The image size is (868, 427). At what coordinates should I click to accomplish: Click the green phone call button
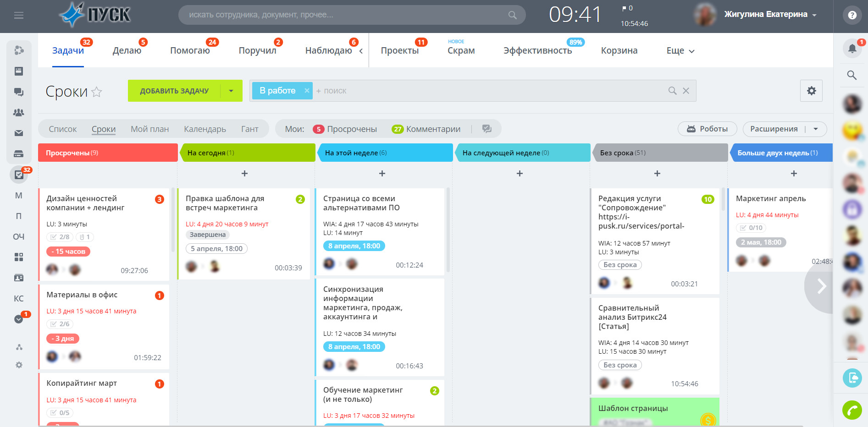coord(852,410)
